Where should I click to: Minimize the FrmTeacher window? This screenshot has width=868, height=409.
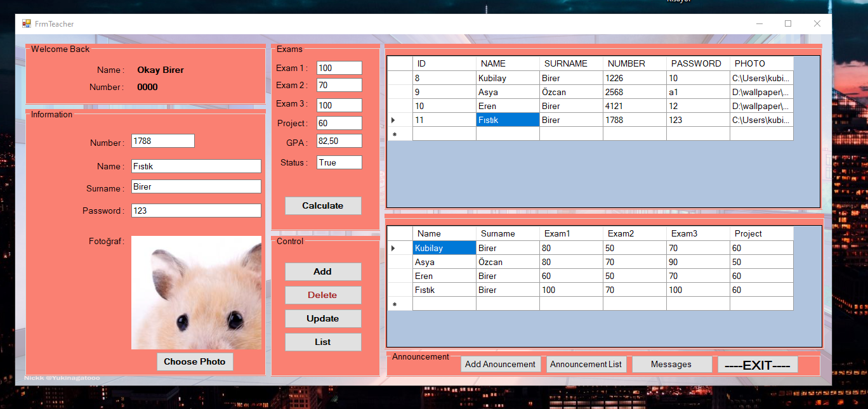click(x=760, y=23)
